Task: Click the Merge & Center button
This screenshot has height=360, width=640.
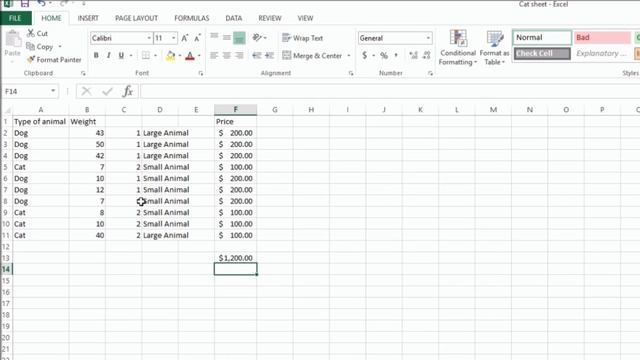Action: click(312, 56)
